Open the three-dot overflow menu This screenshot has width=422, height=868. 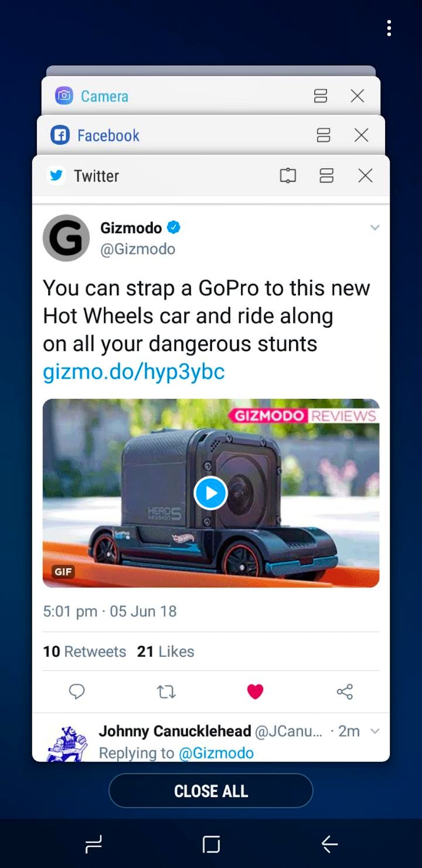pyautogui.click(x=389, y=28)
